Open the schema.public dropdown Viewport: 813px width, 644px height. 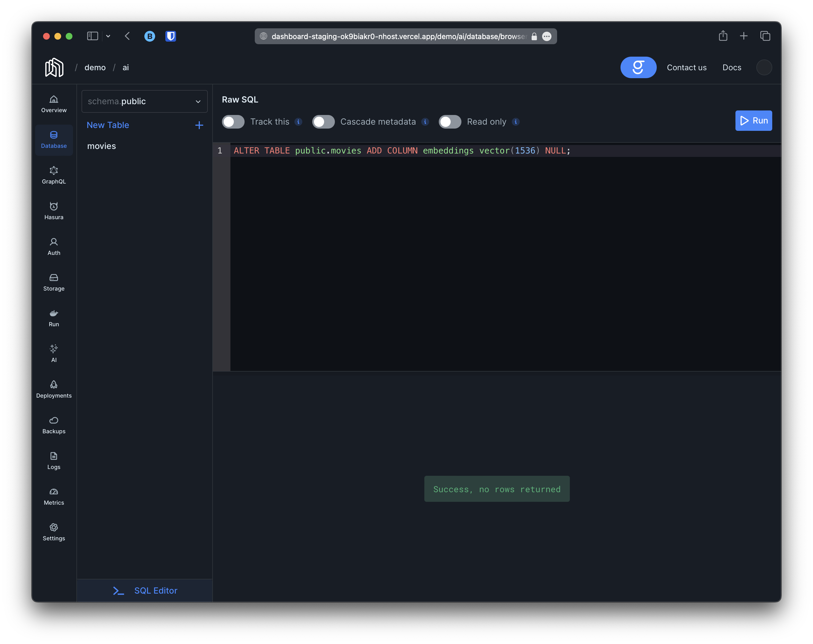[x=144, y=101]
